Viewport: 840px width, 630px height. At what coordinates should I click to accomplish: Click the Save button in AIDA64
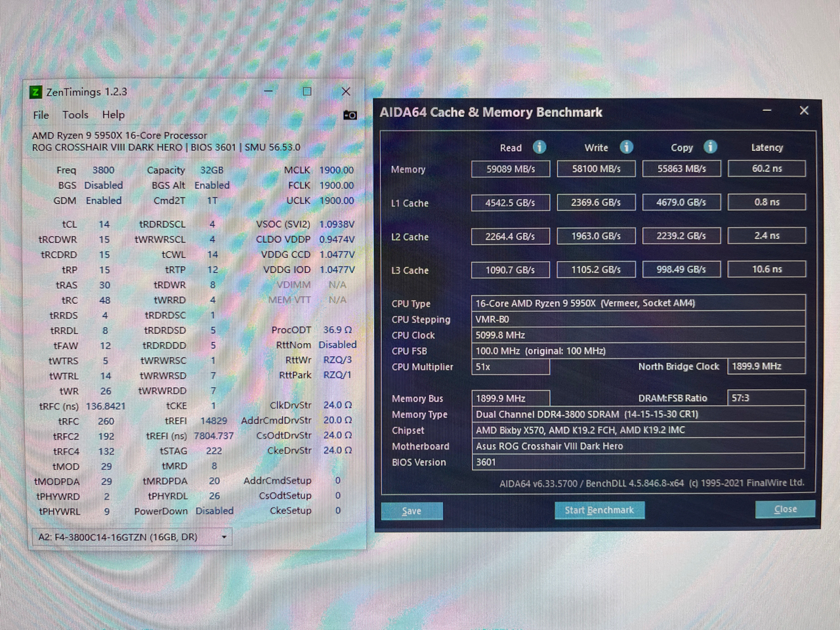tap(412, 511)
